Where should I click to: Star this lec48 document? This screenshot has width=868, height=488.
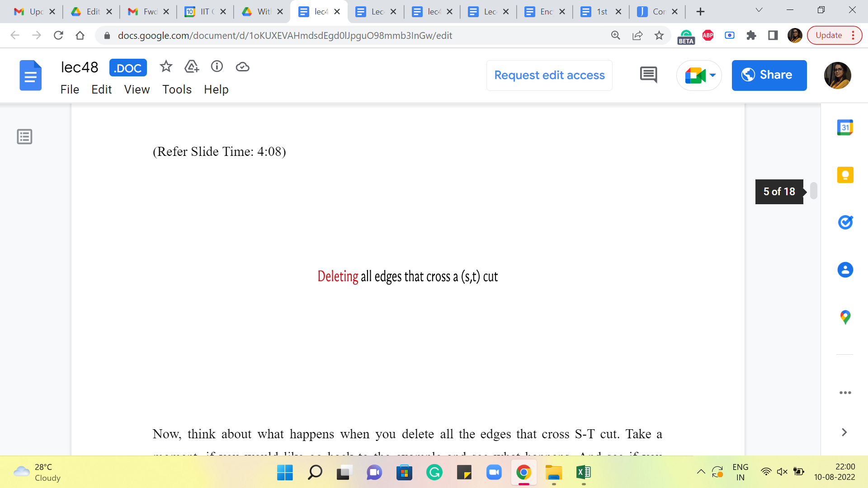pos(166,67)
